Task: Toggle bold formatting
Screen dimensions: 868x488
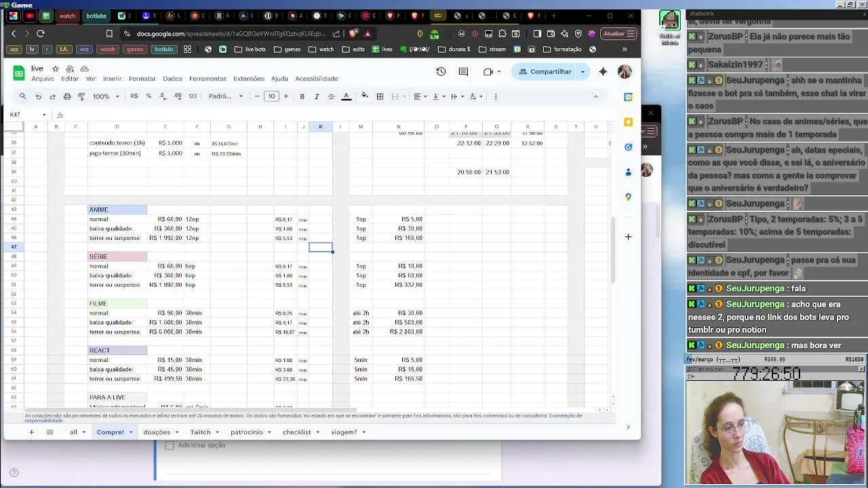Action: (302, 96)
